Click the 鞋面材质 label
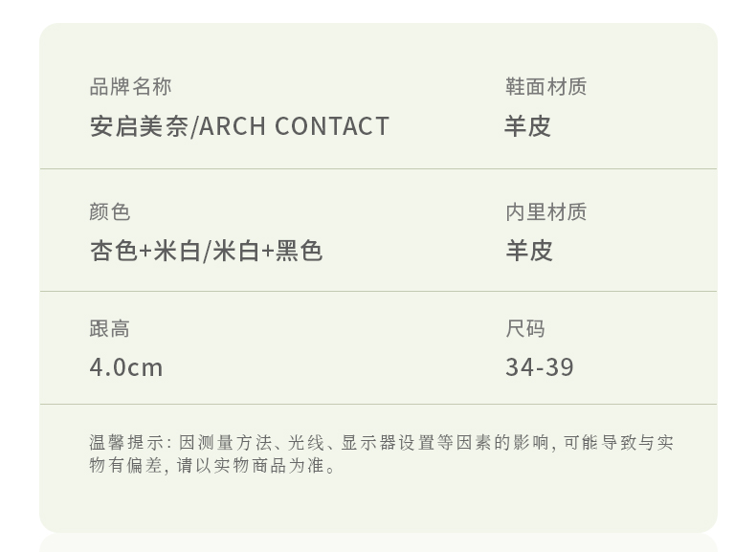 545,87
